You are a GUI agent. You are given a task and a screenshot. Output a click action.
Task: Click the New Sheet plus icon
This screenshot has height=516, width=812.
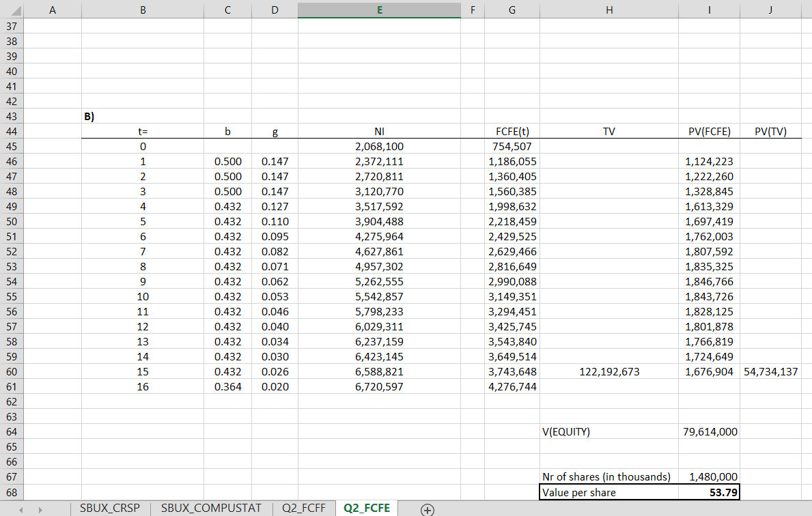pos(428,508)
